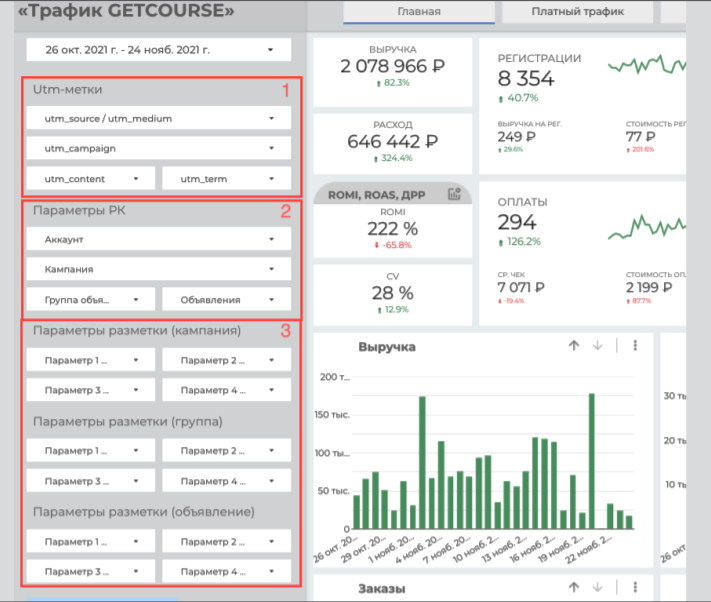
Task: Click the 40.7% change under РЕГИСТРАЦИИ
Action: point(518,98)
